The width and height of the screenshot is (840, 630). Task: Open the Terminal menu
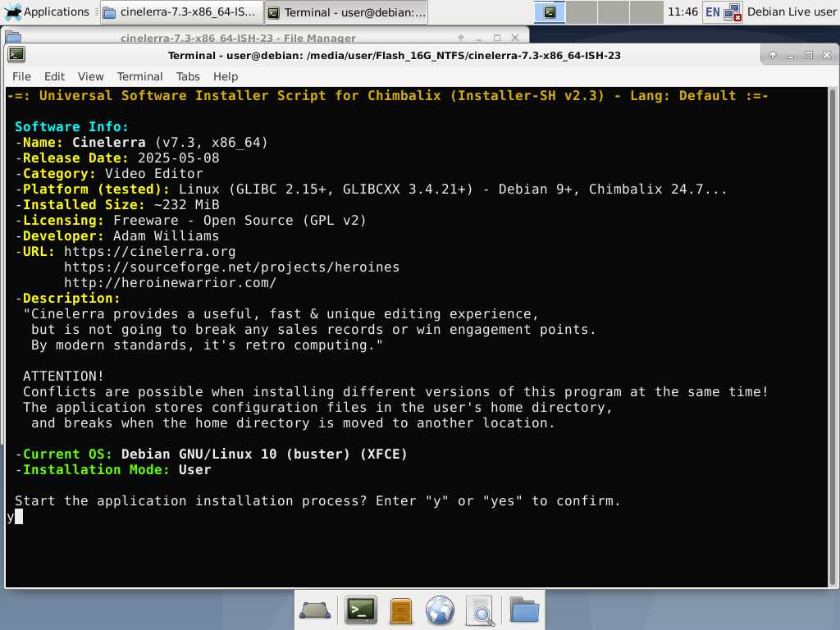point(139,76)
